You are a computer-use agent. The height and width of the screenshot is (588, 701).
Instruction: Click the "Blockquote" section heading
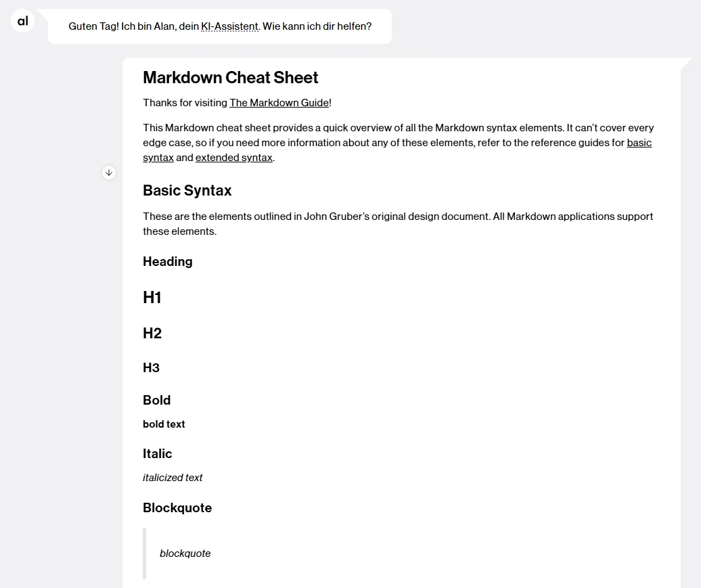[x=177, y=507]
